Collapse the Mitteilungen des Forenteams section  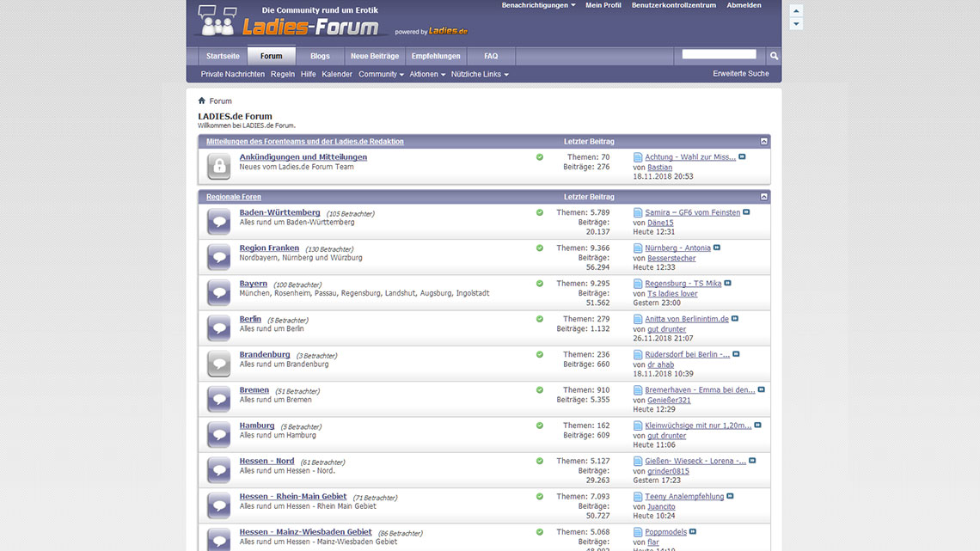[763, 141]
